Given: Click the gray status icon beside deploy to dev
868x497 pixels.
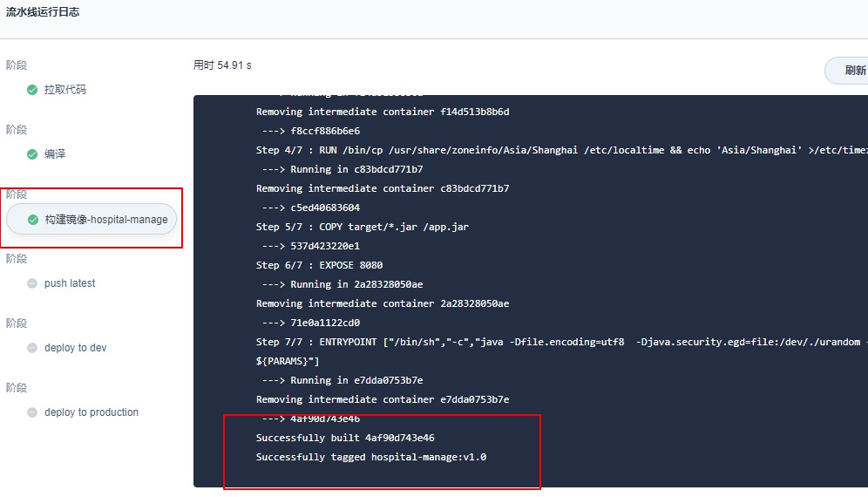Looking at the screenshot, I should tap(32, 348).
